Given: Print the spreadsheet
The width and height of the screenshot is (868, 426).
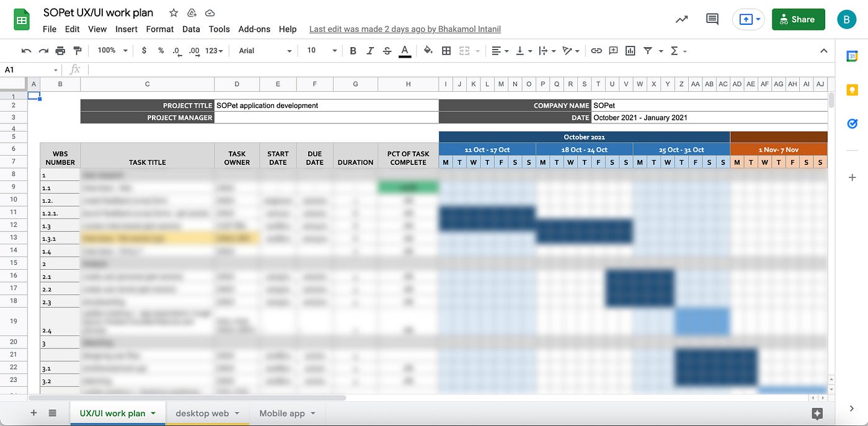Looking at the screenshot, I should click(60, 51).
